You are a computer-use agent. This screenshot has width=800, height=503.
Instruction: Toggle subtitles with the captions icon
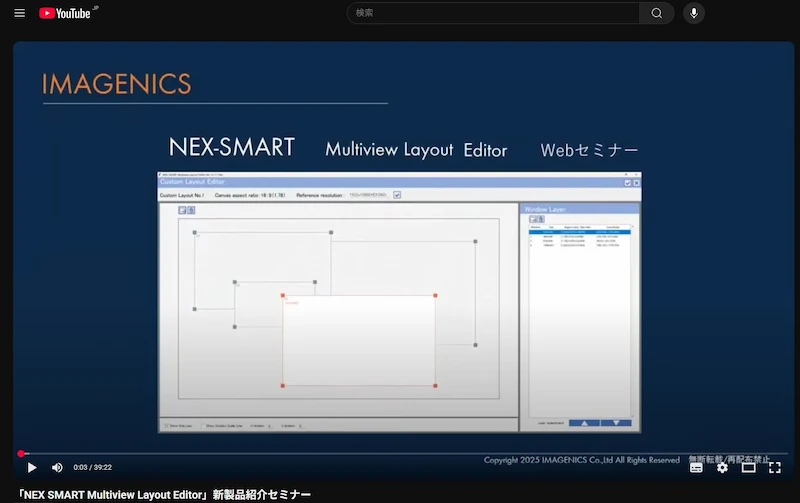coord(696,467)
